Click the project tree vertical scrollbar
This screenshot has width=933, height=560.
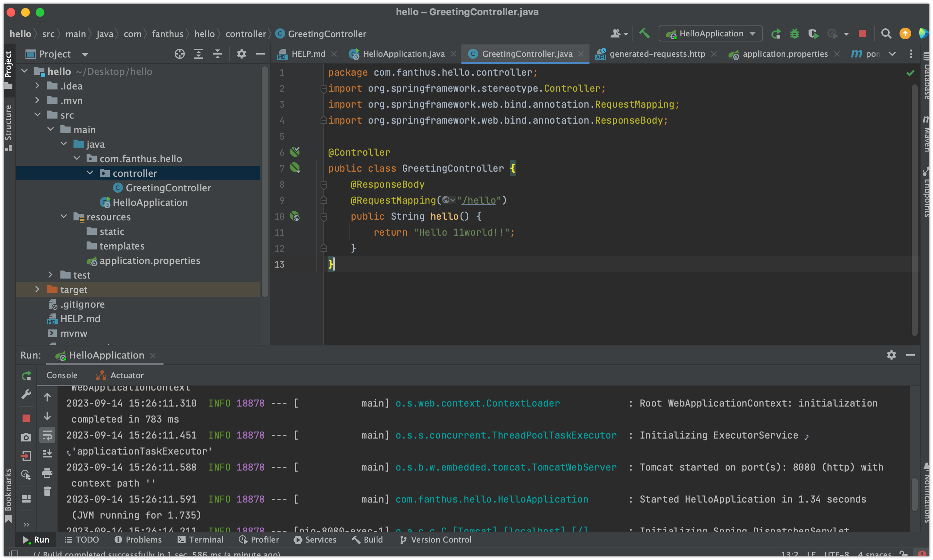(x=265, y=181)
